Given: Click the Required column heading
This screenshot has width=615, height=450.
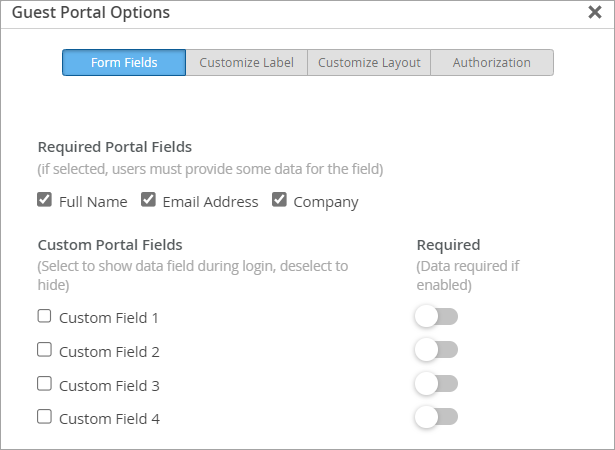Looking at the screenshot, I should (x=448, y=244).
